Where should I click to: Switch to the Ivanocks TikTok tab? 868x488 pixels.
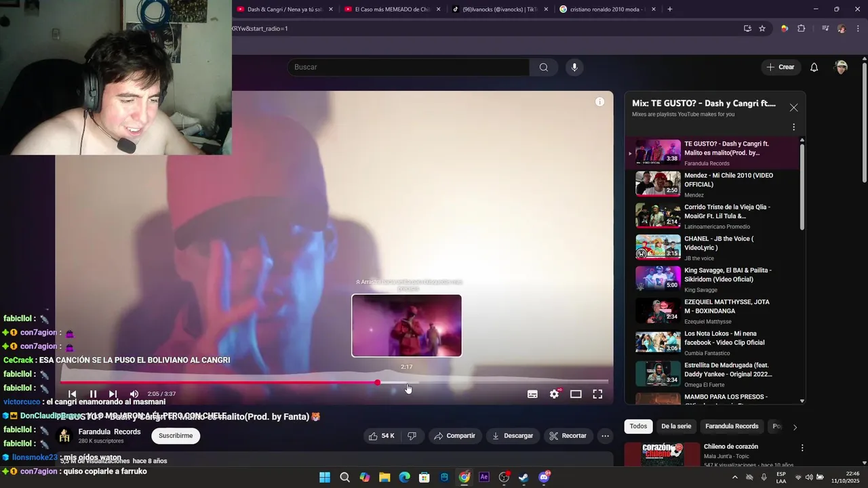point(500,9)
